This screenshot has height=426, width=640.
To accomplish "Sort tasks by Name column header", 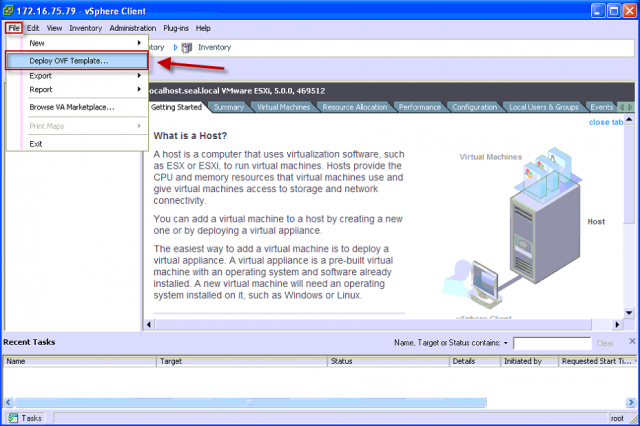I will [x=80, y=361].
